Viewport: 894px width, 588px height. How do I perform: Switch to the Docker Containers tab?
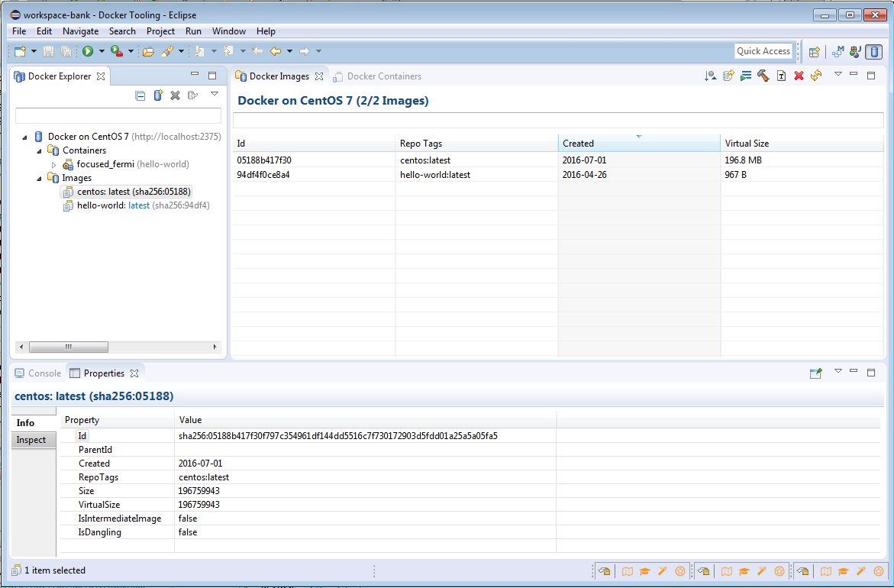[377, 76]
